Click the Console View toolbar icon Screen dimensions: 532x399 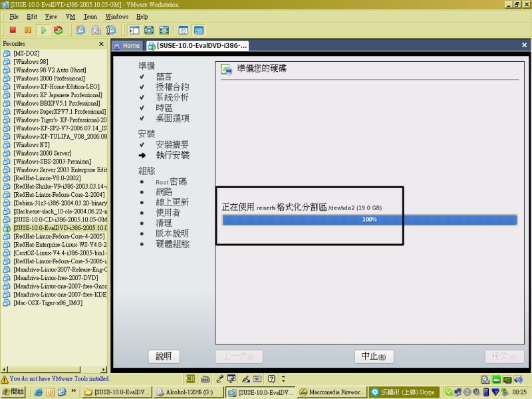click(x=199, y=30)
